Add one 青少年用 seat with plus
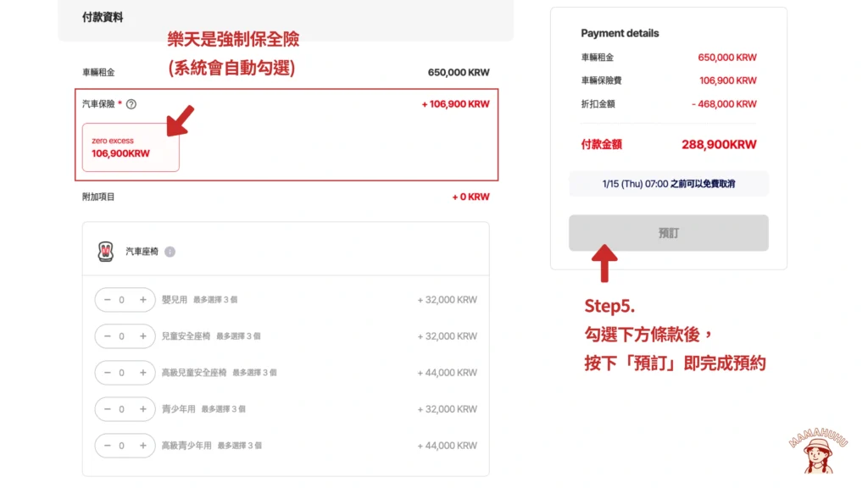Viewport: 868px width, 488px height. (x=142, y=409)
